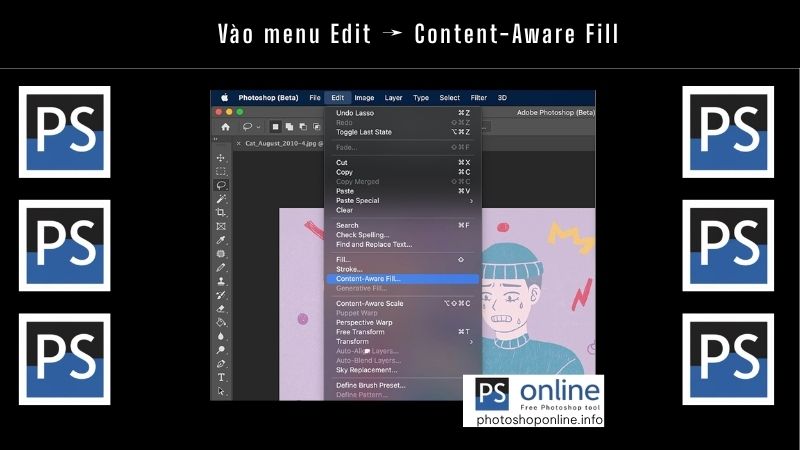Select the Horizontal Type tool
The width and height of the screenshot is (800, 450).
point(221,378)
